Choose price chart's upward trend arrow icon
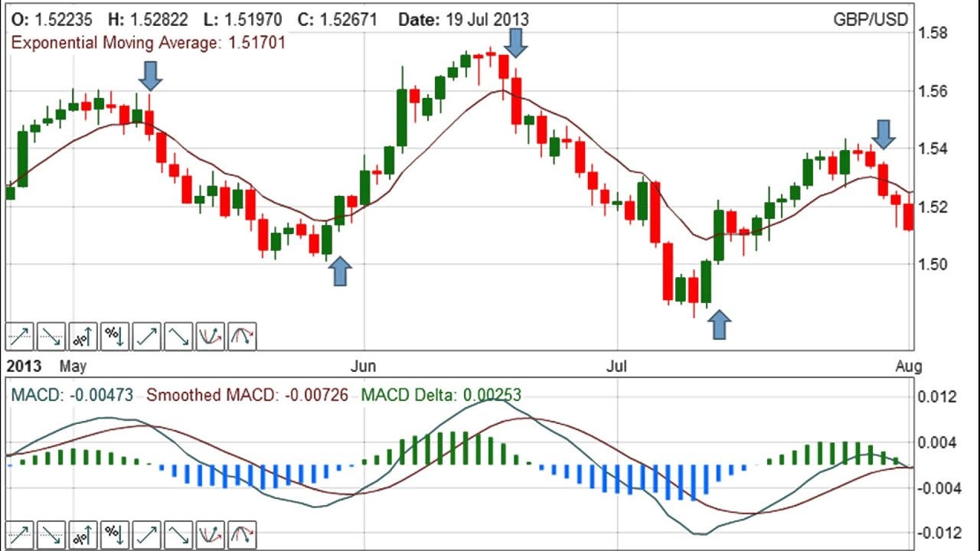The width and height of the screenshot is (980, 551). tap(147, 336)
